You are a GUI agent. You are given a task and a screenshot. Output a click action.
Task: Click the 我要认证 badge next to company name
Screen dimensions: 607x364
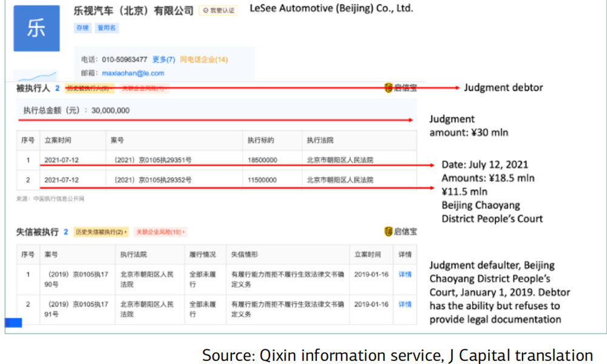pos(218,11)
